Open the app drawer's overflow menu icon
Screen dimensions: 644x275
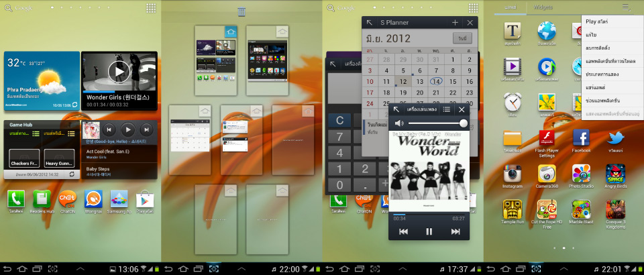click(626, 7)
